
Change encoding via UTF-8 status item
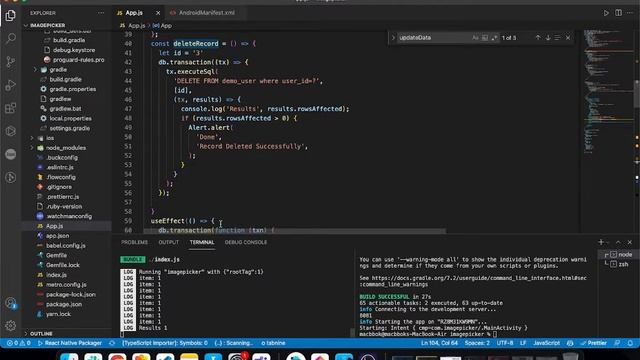pos(504,343)
